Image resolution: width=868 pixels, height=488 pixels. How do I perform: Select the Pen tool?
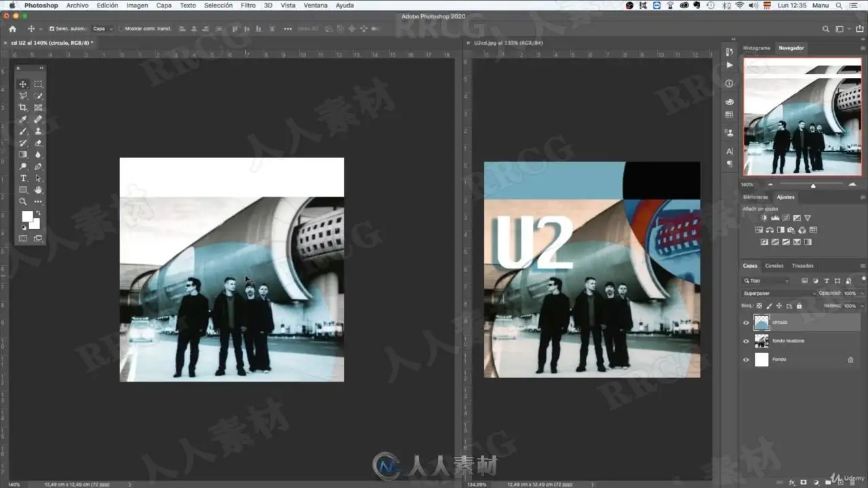pos(38,166)
